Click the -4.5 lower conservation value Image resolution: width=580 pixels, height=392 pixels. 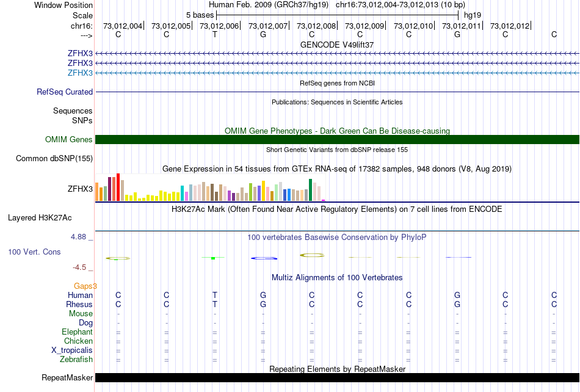79,267
